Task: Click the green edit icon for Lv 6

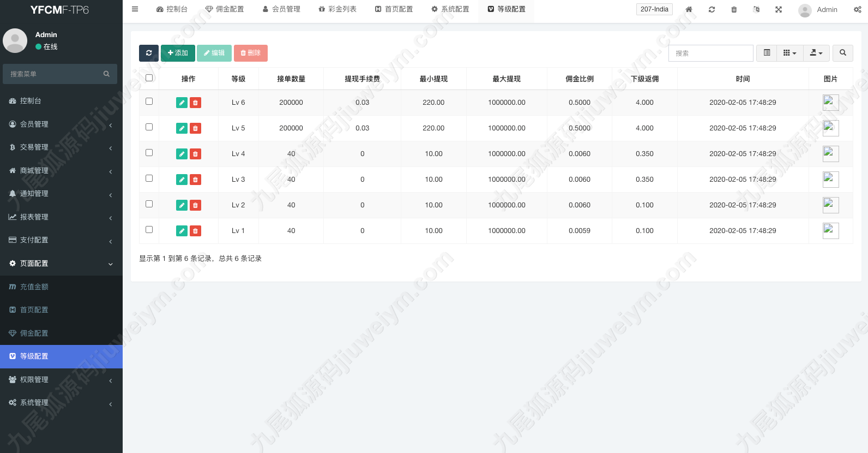Action: pyautogui.click(x=182, y=103)
